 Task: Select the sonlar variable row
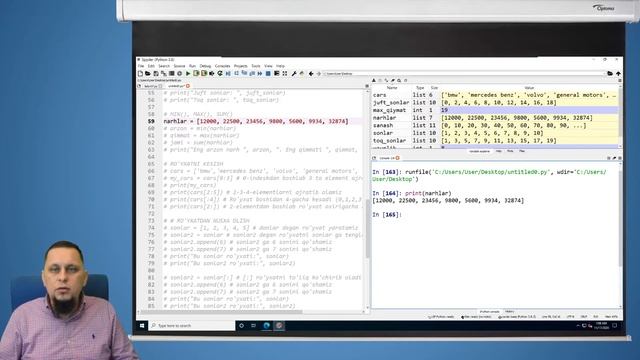coord(495,133)
